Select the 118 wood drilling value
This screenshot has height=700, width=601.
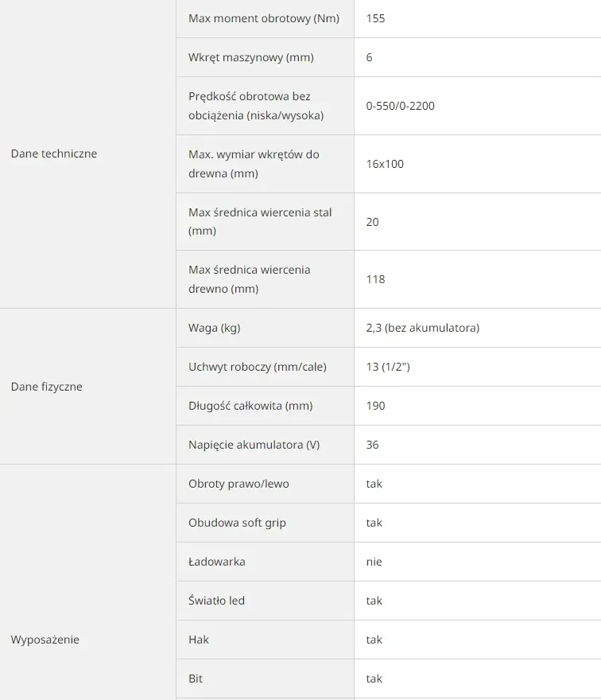tap(376, 279)
